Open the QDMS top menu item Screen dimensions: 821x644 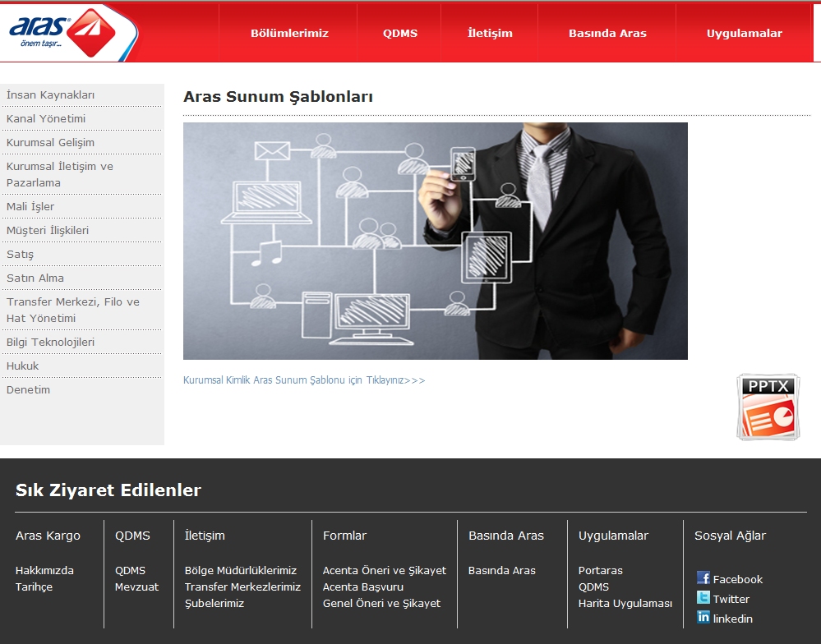point(400,34)
